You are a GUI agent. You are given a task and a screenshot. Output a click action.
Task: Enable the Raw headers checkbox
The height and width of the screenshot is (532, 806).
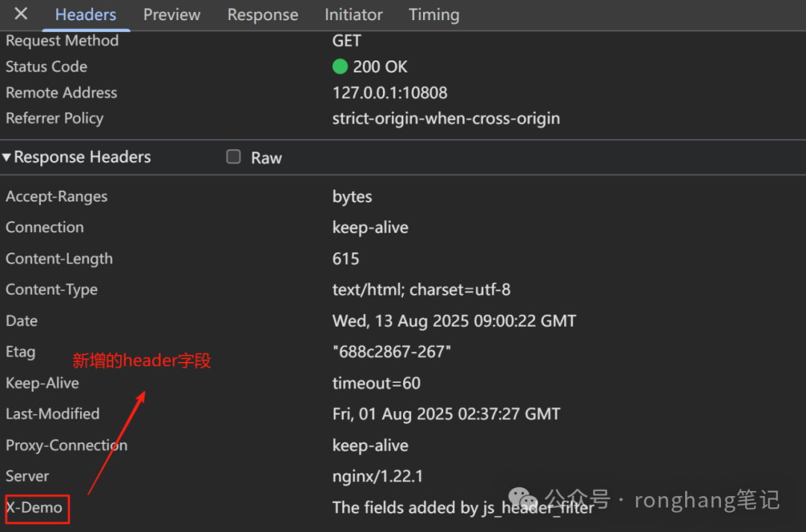coord(234,156)
